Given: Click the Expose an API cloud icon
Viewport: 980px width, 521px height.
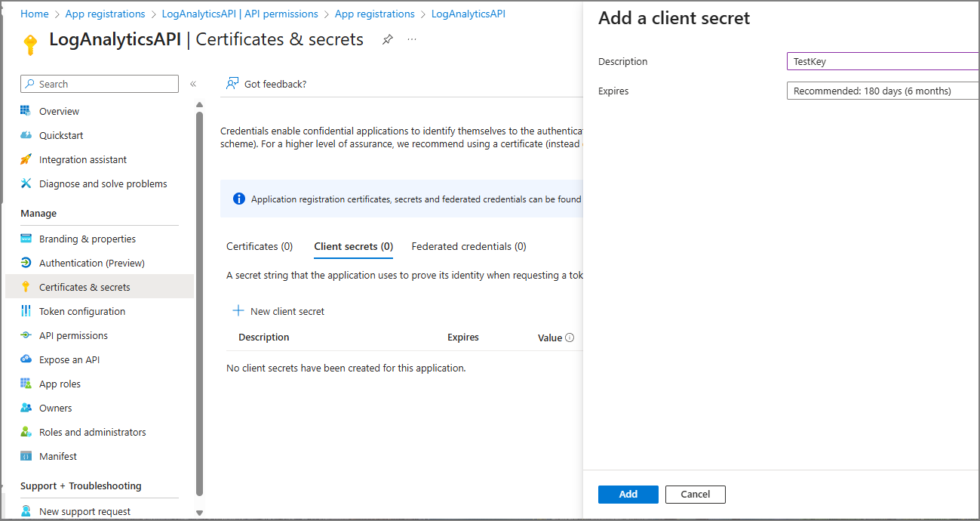Looking at the screenshot, I should point(26,359).
